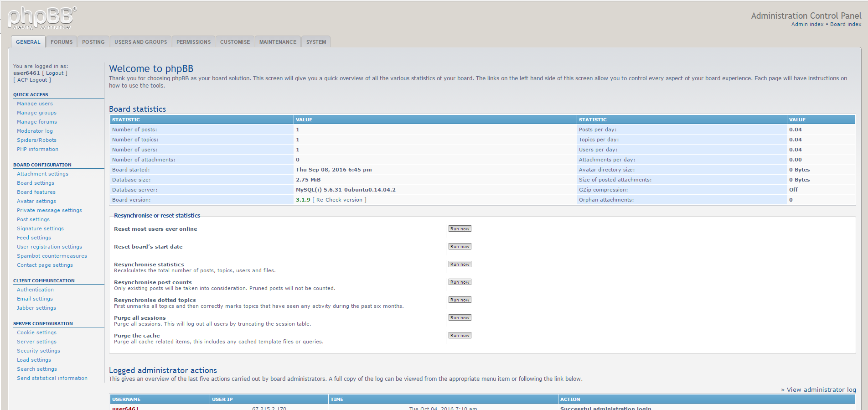Open the General tab
The image size is (868, 410).
28,42
